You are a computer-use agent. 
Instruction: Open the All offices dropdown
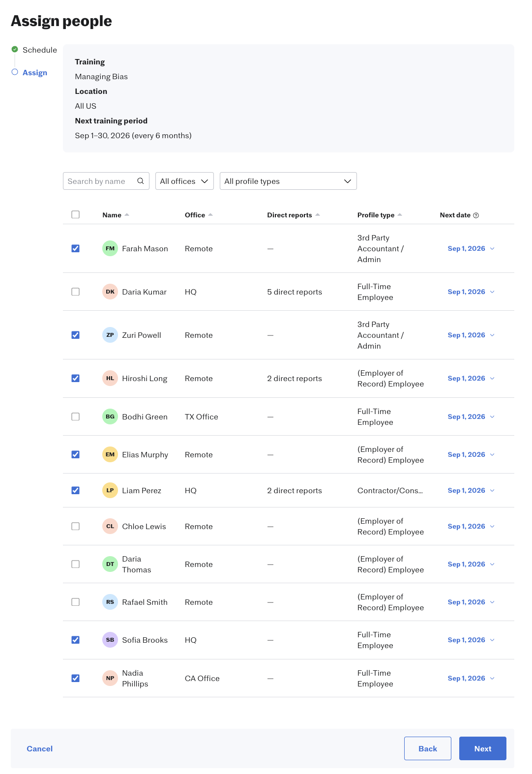184,181
